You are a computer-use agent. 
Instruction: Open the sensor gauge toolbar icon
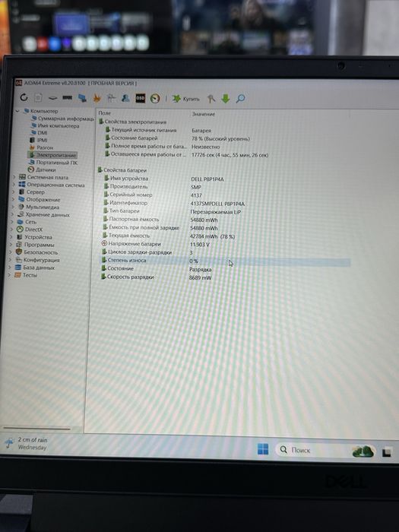(155, 98)
